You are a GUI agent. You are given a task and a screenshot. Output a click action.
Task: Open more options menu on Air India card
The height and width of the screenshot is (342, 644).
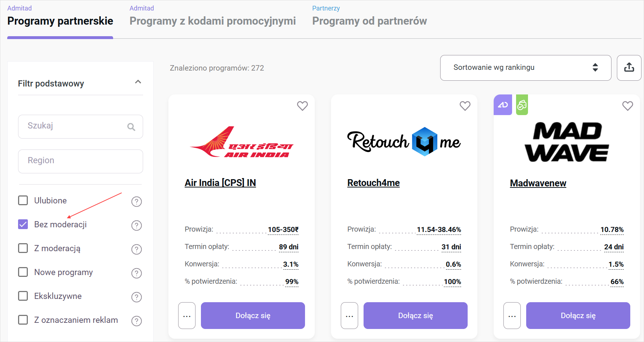187,316
